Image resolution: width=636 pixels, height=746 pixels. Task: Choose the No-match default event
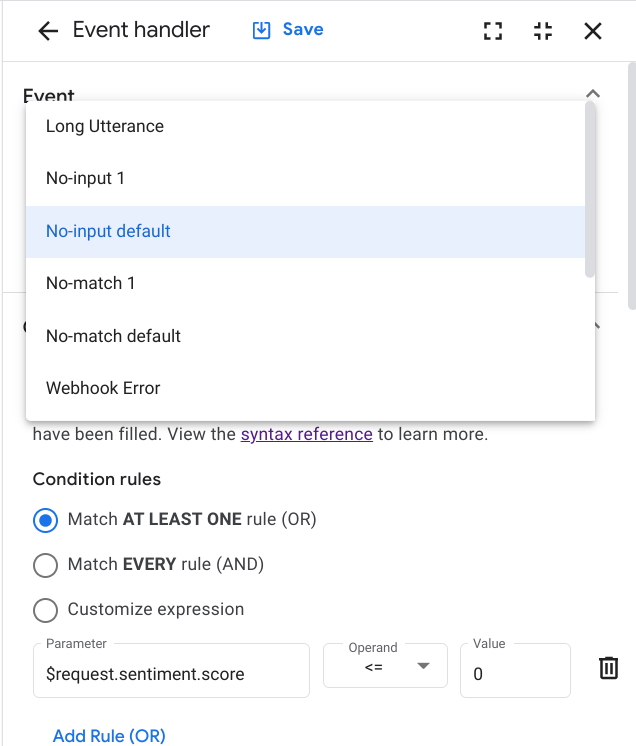click(x=113, y=336)
